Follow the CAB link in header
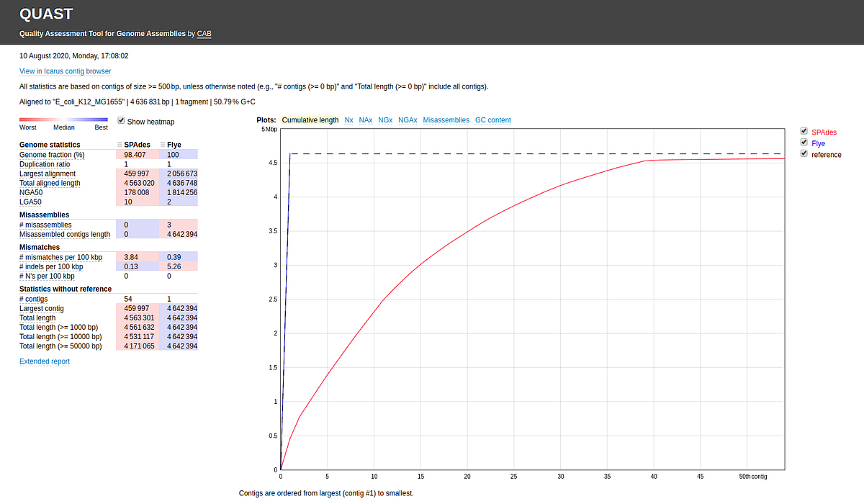 [204, 34]
